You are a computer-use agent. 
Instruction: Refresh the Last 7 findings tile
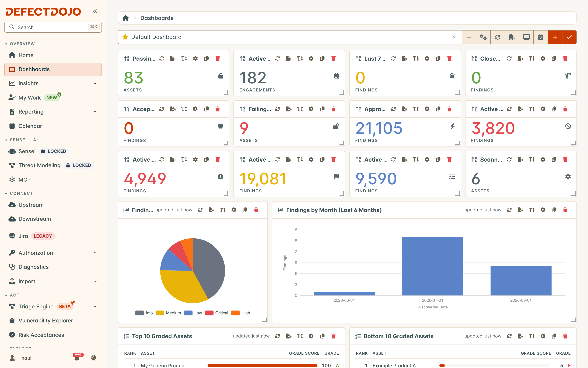coord(393,58)
